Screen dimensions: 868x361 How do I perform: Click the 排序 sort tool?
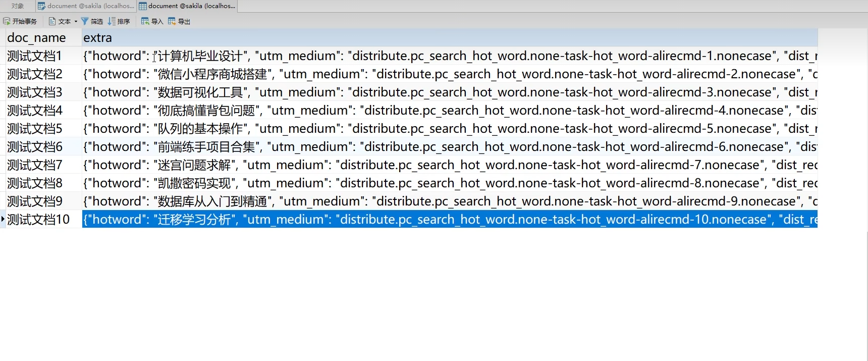point(119,21)
